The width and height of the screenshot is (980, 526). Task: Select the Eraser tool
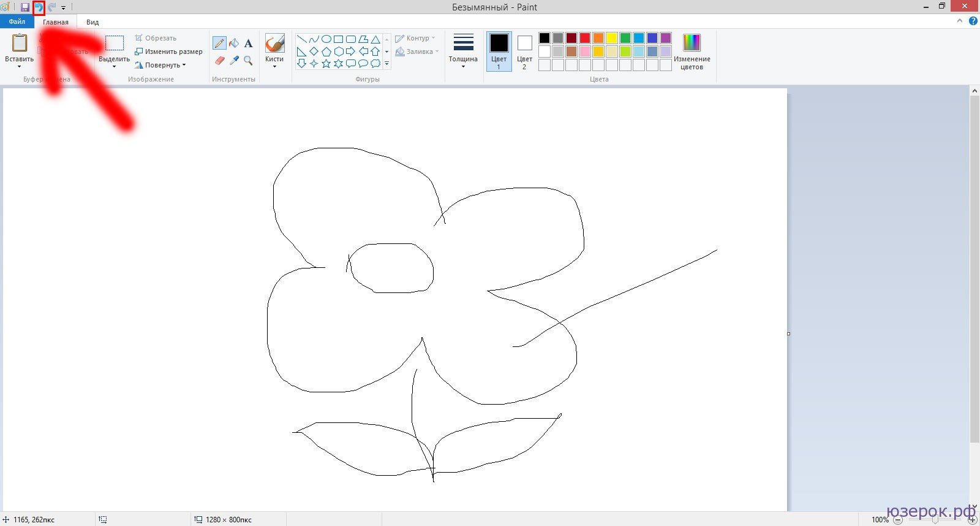[x=219, y=60]
